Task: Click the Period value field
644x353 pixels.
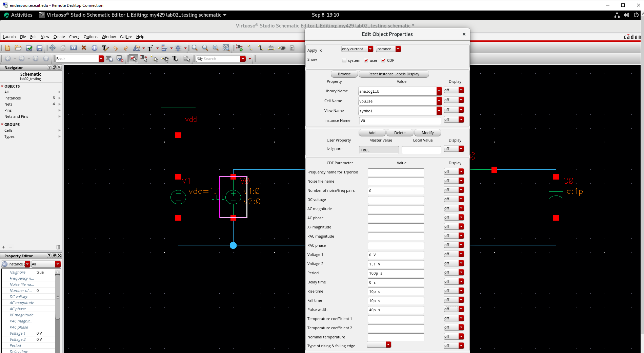Action: point(396,273)
